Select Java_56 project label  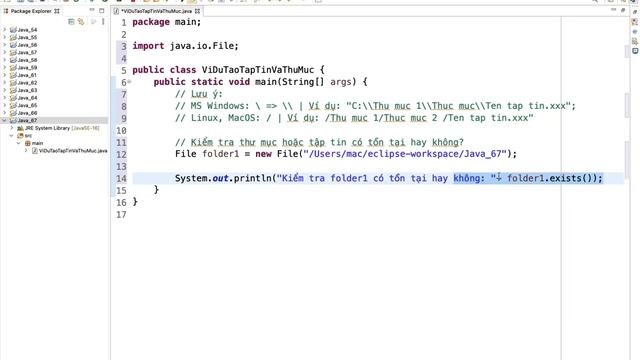(27, 44)
